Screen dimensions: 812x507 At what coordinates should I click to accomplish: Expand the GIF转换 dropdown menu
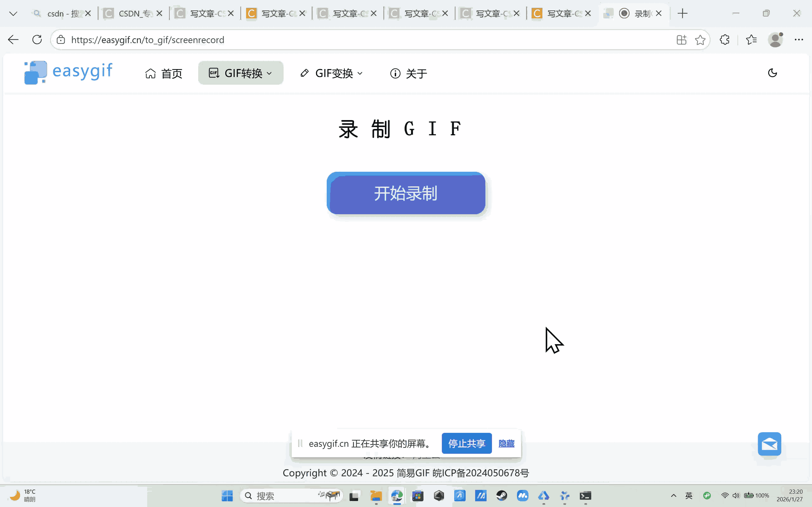[x=240, y=73]
